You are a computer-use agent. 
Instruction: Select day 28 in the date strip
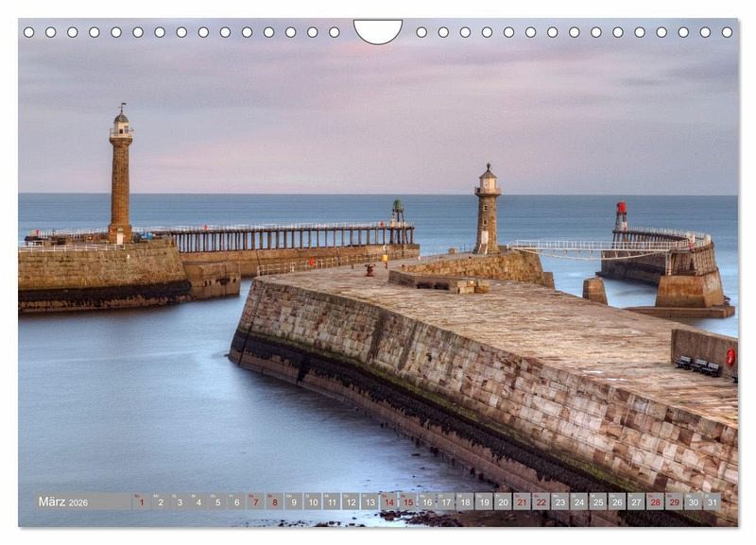(655, 502)
